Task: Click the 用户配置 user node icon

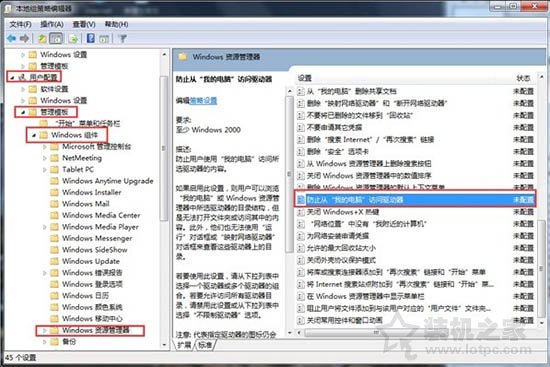Action: (x=22, y=77)
